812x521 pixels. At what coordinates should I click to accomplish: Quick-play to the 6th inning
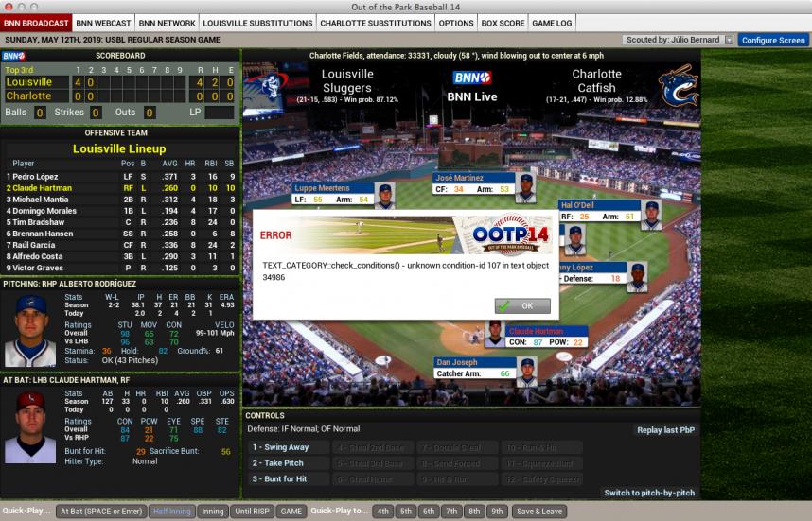[429, 512]
